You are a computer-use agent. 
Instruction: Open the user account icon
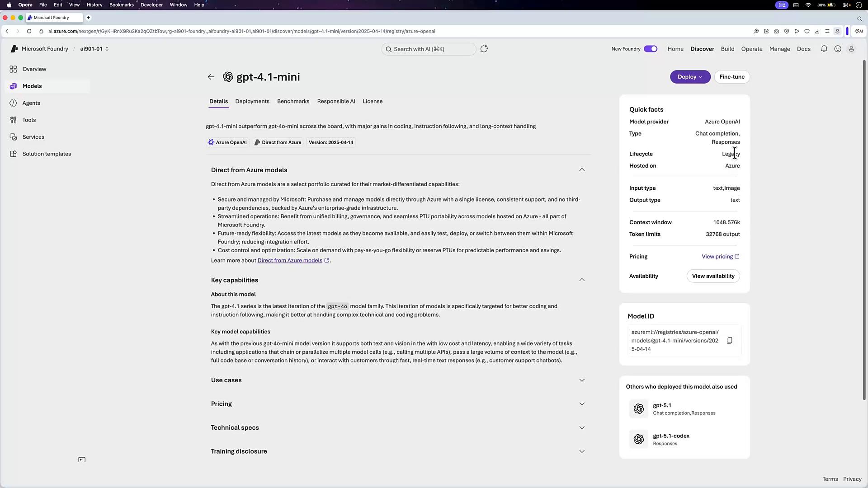click(851, 49)
